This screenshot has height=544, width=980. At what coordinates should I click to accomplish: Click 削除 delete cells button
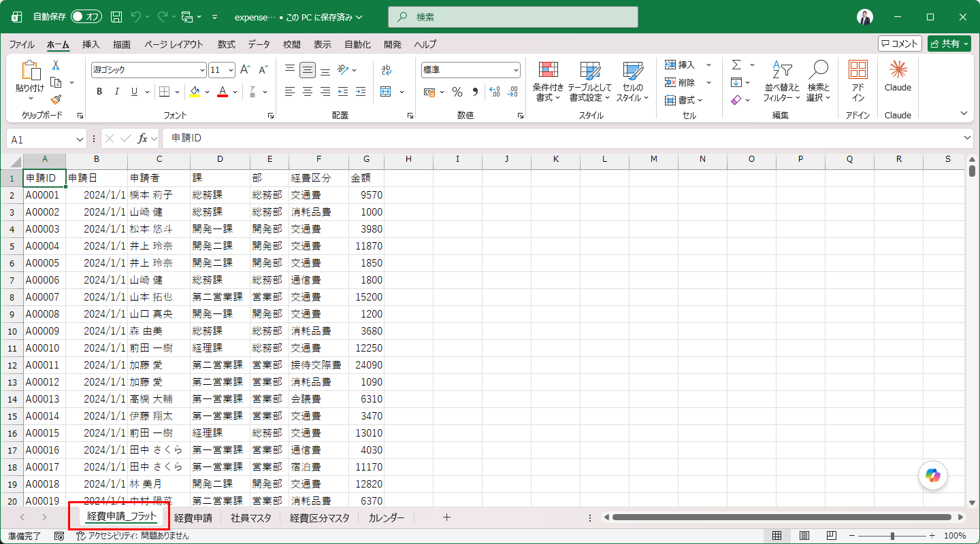[681, 82]
